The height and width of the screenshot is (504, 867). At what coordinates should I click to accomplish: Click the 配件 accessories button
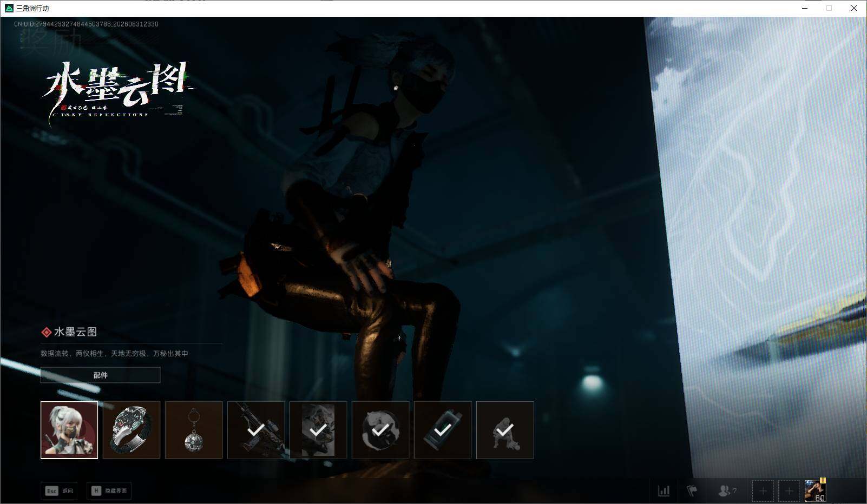[101, 375]
